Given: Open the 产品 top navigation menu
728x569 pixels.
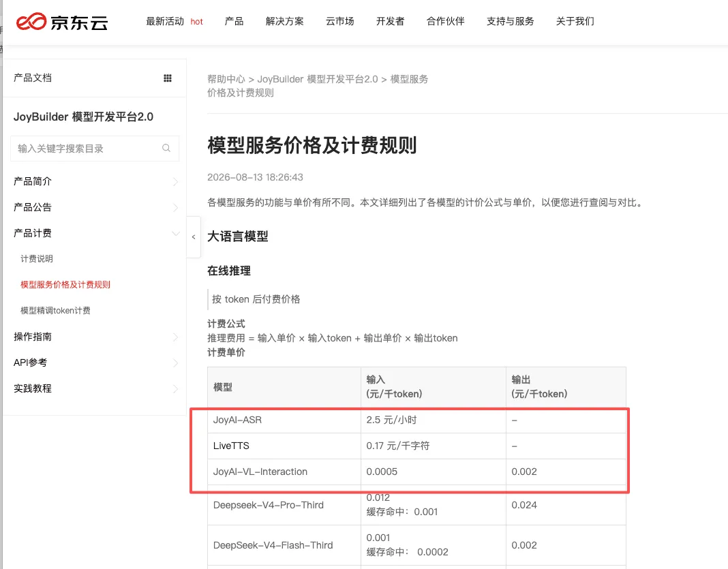Looking at the screenshot, I should point(234,21).
